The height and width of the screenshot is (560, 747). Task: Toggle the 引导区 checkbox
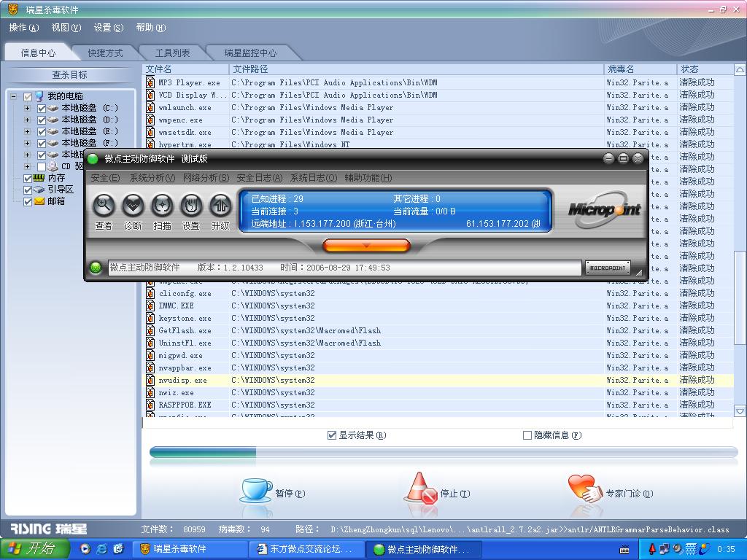click(x=28, y=190)
